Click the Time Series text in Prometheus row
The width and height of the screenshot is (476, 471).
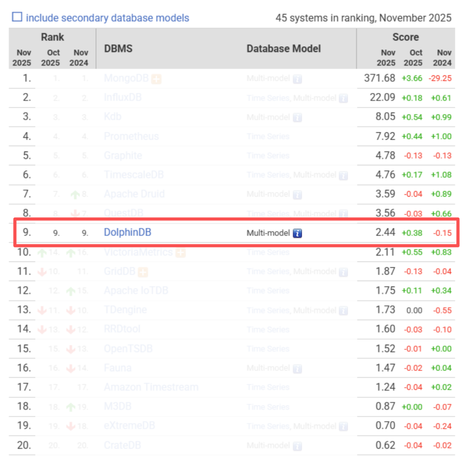268,137
